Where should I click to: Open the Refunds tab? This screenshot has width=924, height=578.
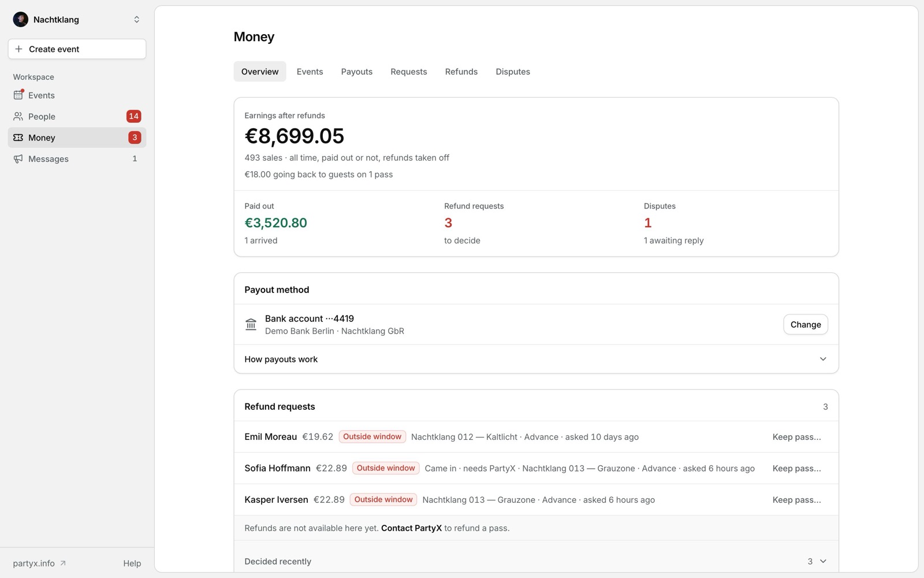(x=461, y=72)
